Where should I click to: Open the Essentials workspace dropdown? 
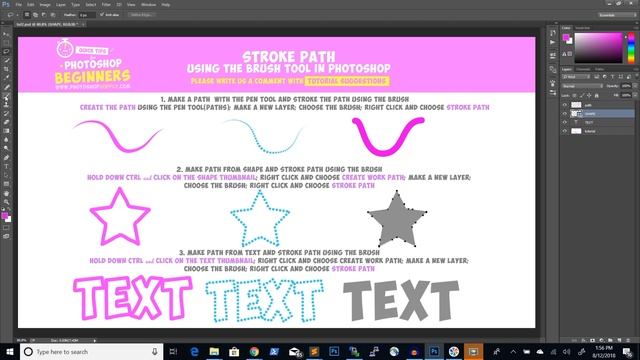click(617, 15)
